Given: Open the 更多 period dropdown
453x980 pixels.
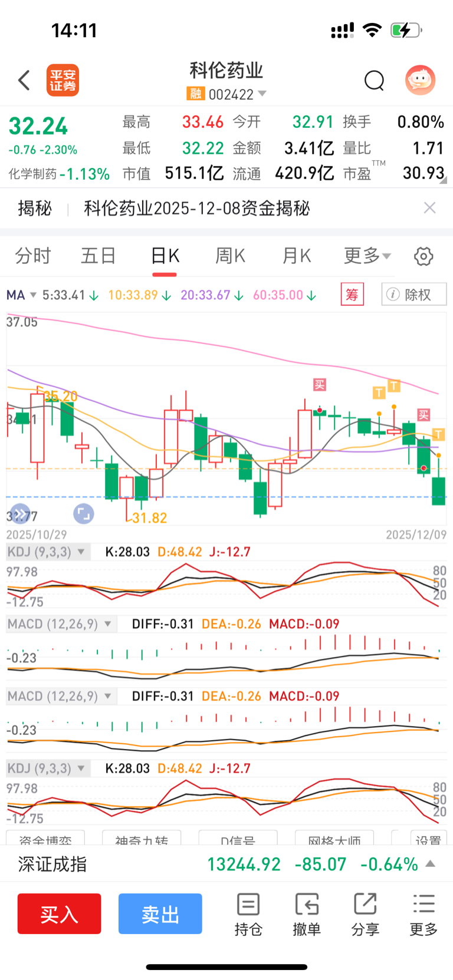Looking at the screenshot, I should pos(367,256).
